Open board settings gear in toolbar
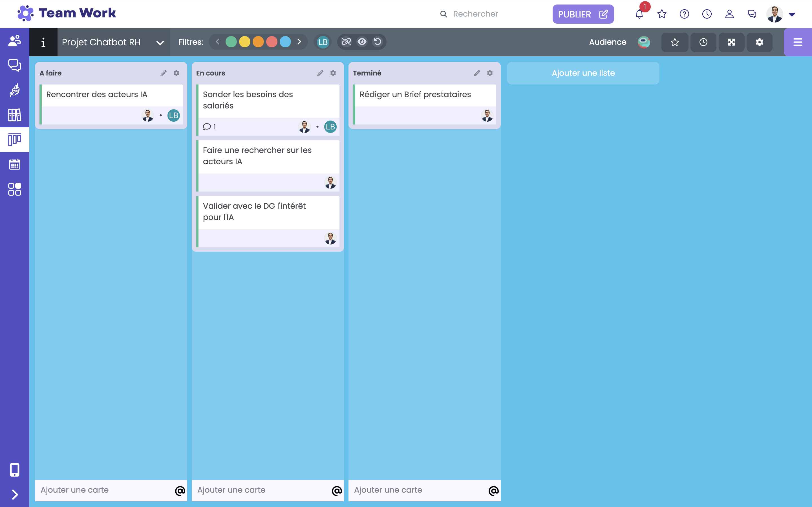Screen dimensions: 812x507 [x=759, y=42]
